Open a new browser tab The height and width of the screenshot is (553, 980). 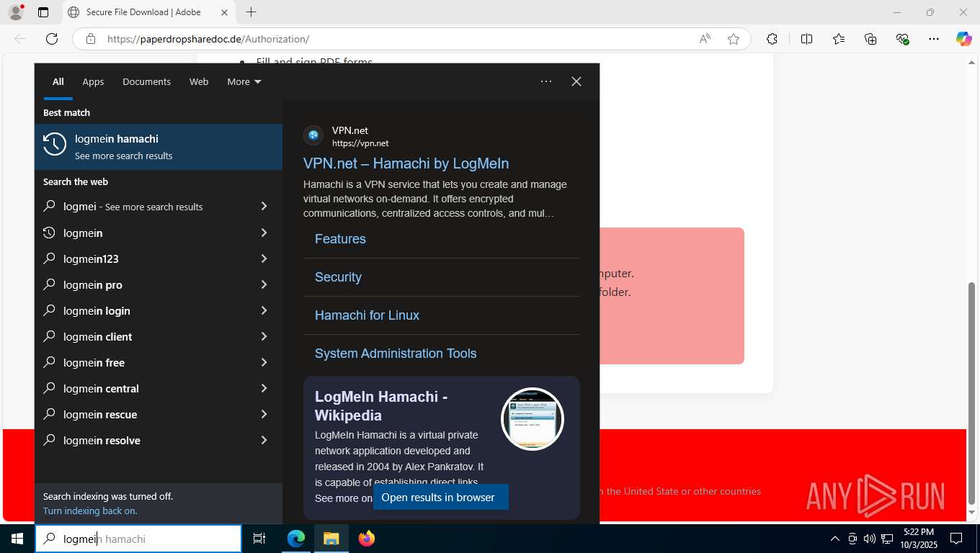pos(251,12)
